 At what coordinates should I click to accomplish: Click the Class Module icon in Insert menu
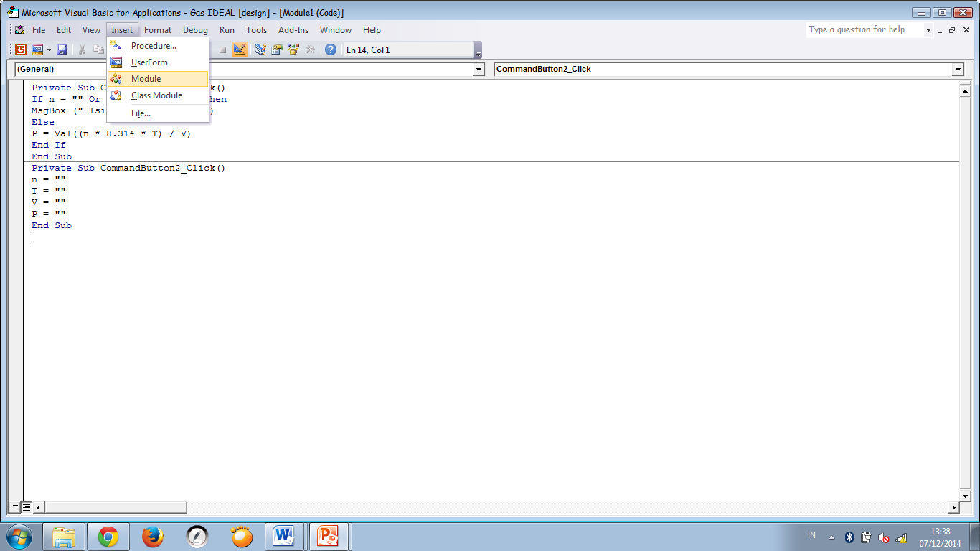[x=116, y=95]
